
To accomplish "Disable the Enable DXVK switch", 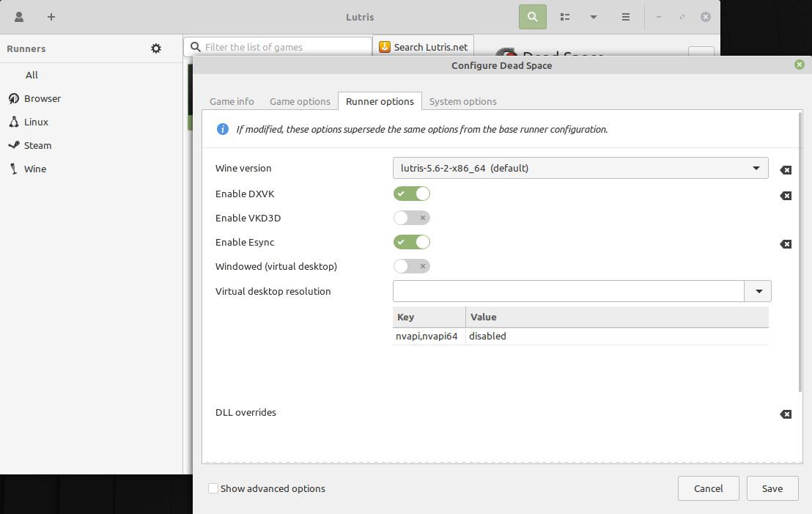I will coord(412,194).
